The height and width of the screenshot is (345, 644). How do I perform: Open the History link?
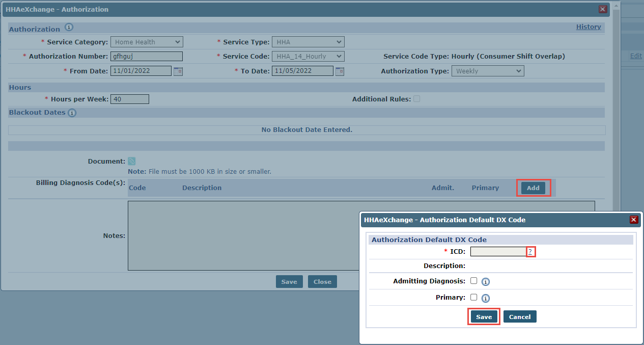[589, 27]
